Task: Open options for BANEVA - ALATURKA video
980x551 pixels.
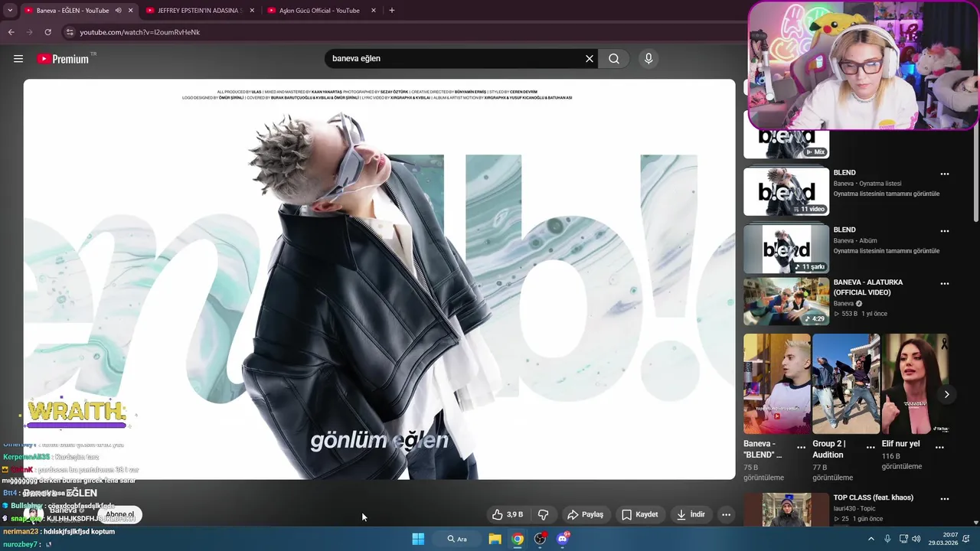Action: pos(945,283)
